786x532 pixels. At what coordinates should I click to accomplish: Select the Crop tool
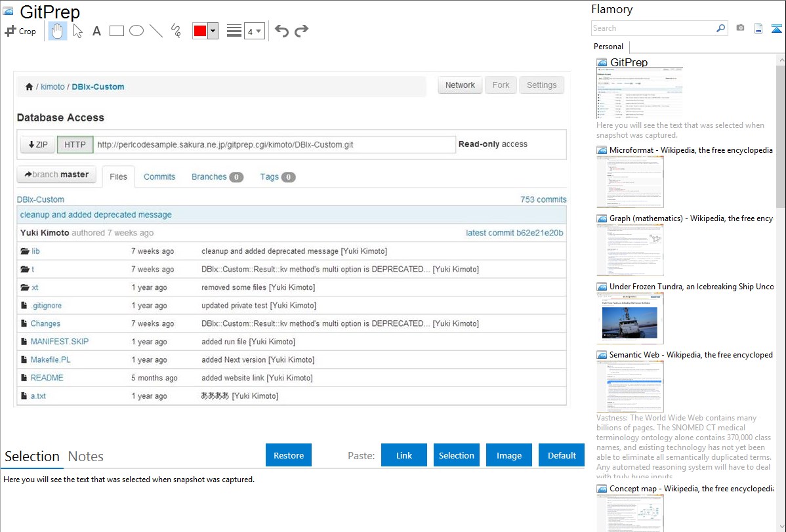pos(20,31)
